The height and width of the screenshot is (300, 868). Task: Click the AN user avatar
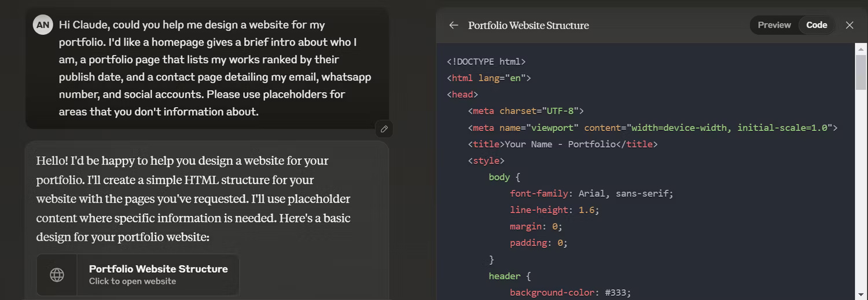[x=43, y=25]
